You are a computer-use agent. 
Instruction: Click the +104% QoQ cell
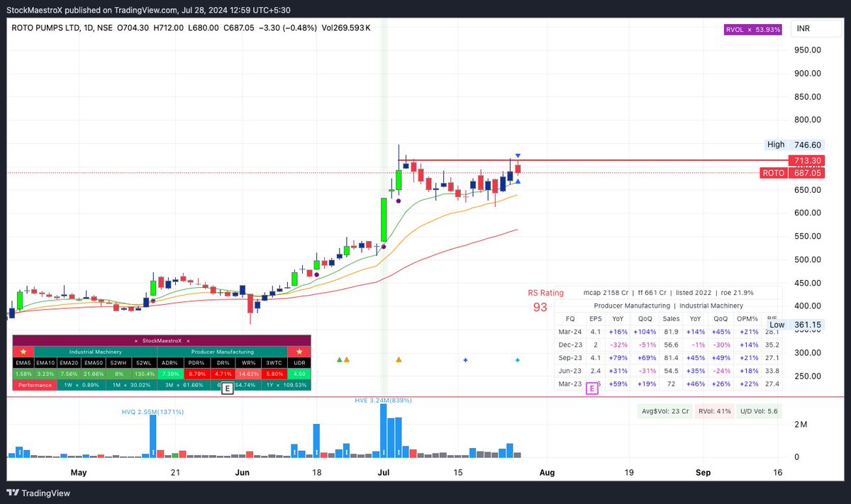click(644, 331)
